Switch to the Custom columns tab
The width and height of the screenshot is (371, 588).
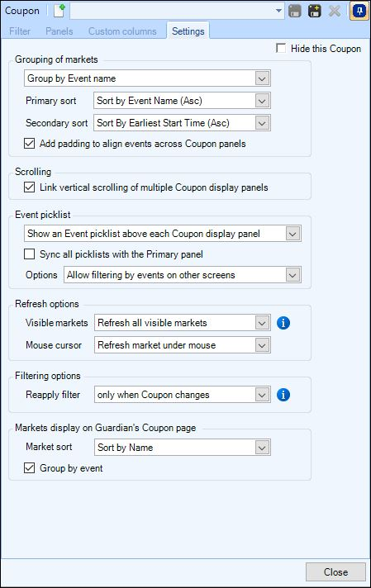pyautogui.click(x=122, y=31)
